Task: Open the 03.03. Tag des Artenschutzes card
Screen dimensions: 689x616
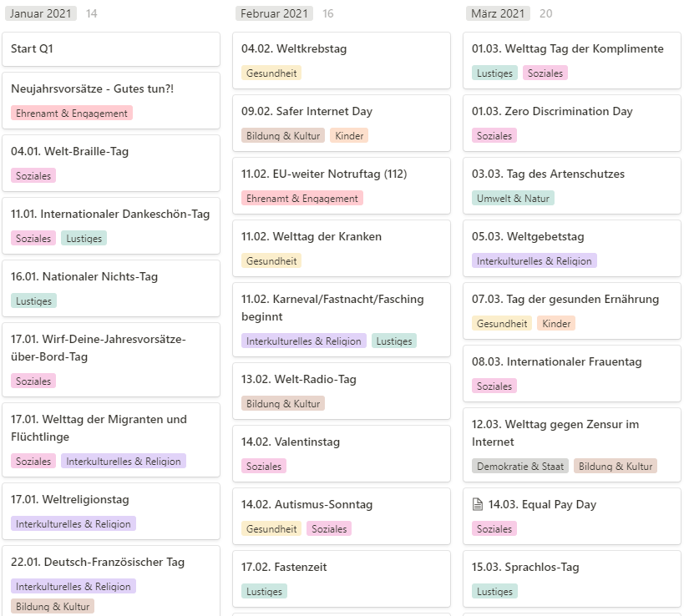Action: (x=572, y=186)
